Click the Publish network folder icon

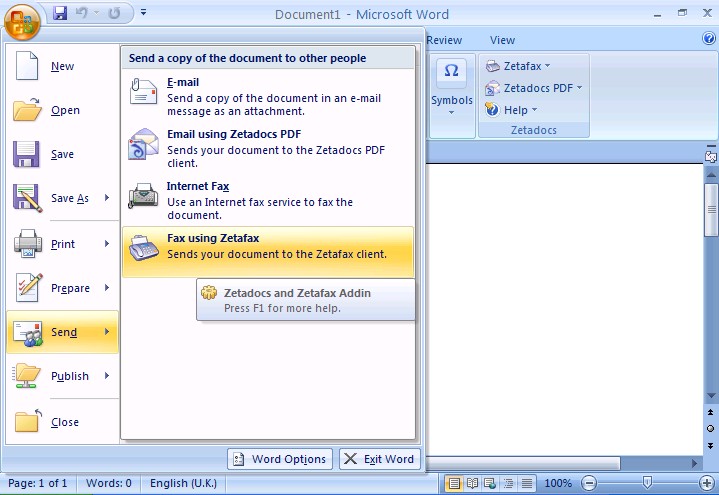tap(27, 376)
